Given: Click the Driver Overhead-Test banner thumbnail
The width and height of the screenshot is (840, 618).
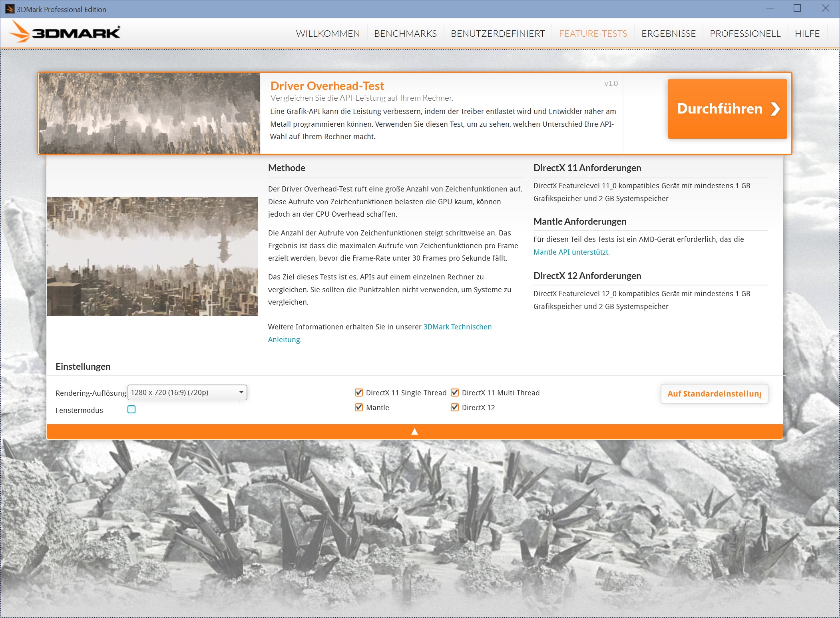Looking at the screenshot, I should pyautogui.click(x=149, y=114).
